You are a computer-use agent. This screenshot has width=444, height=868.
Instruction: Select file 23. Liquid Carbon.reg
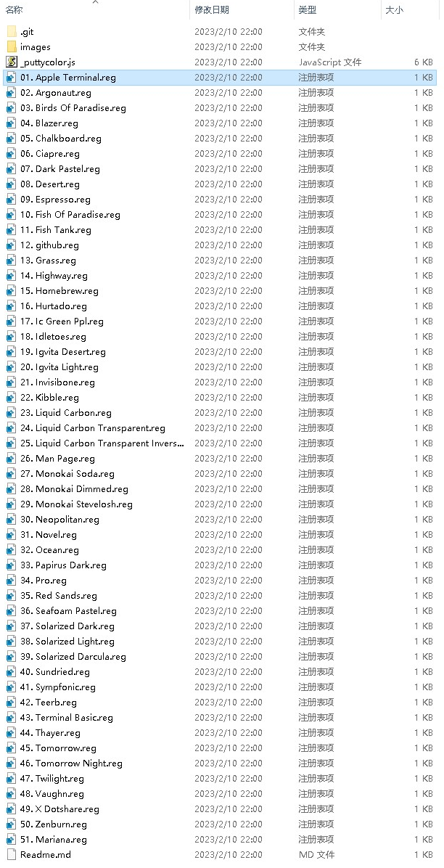(x=66, y=412)
